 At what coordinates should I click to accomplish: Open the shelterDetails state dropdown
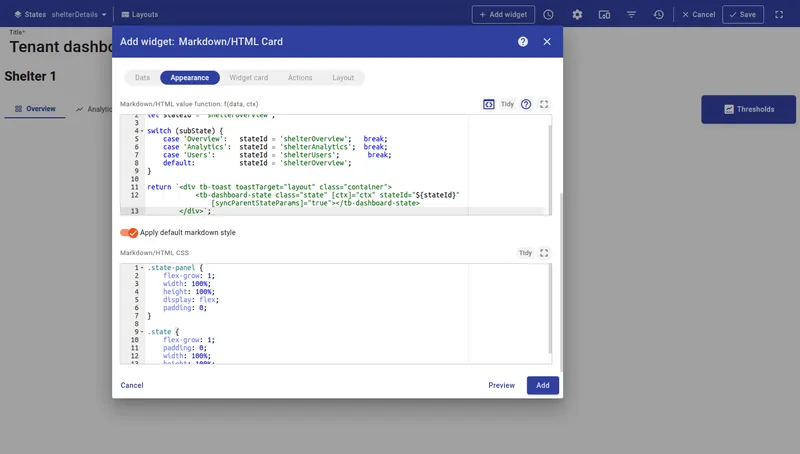(79, 15)
